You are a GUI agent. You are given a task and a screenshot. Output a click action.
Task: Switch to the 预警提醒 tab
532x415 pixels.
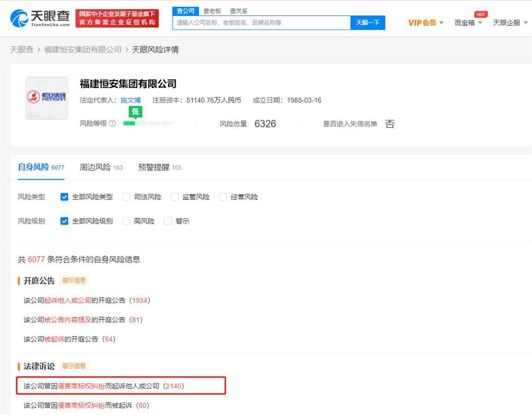pyautogui.click(x=160, y=167)
